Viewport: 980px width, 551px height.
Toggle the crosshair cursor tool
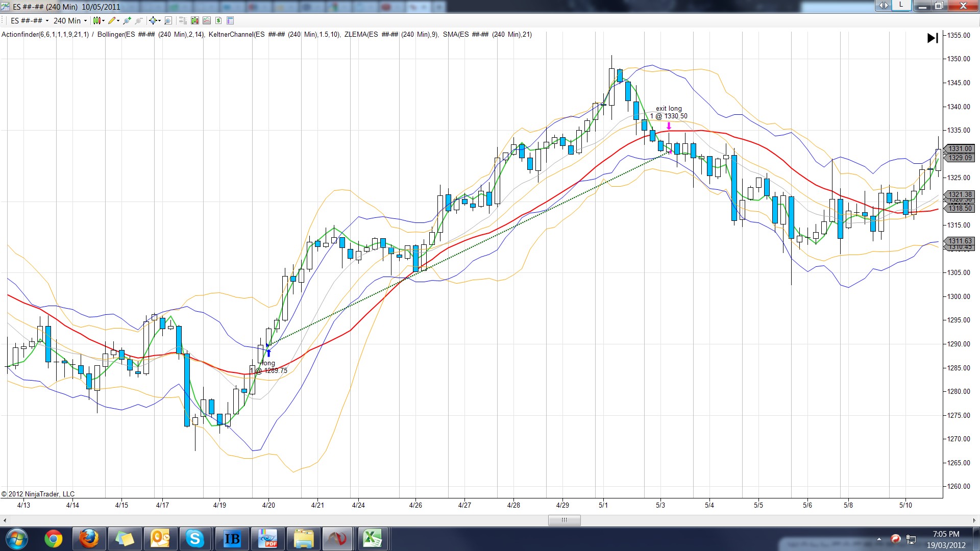click(x=153, y=21)
